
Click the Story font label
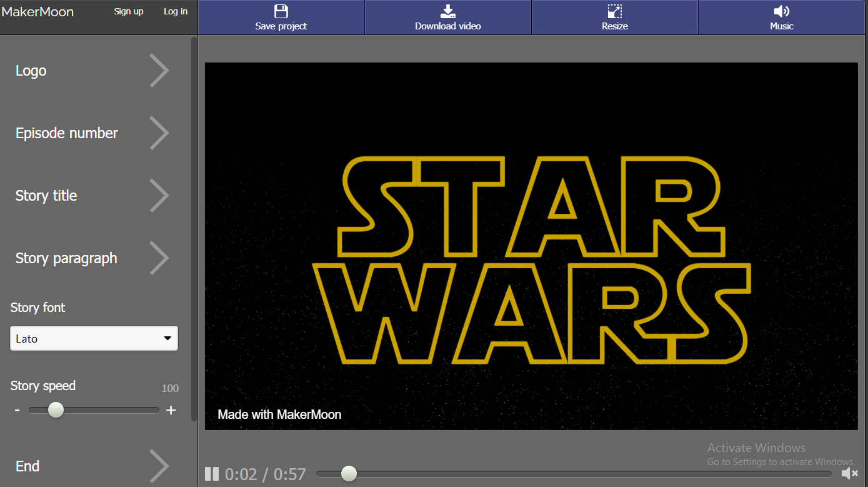37,308
